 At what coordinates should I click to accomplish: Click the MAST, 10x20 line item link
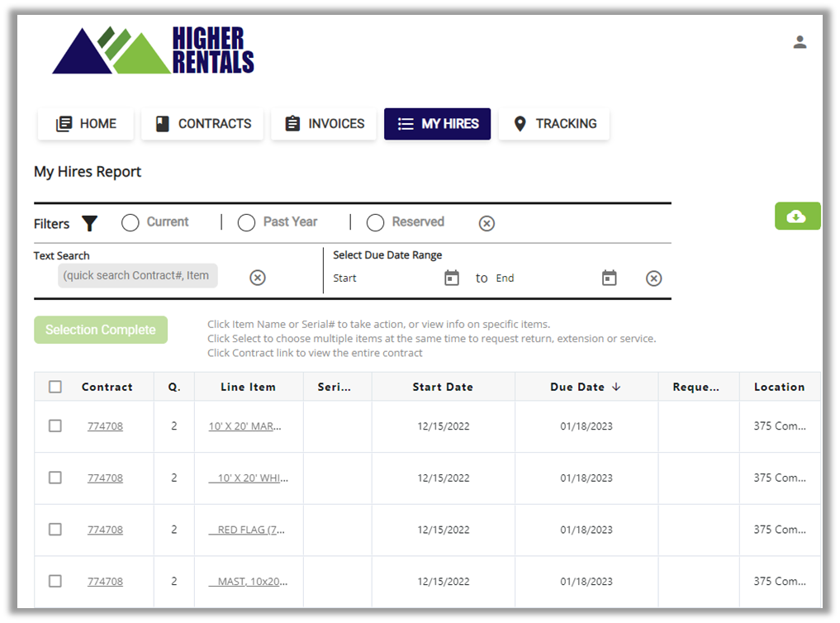coord(251,582)
